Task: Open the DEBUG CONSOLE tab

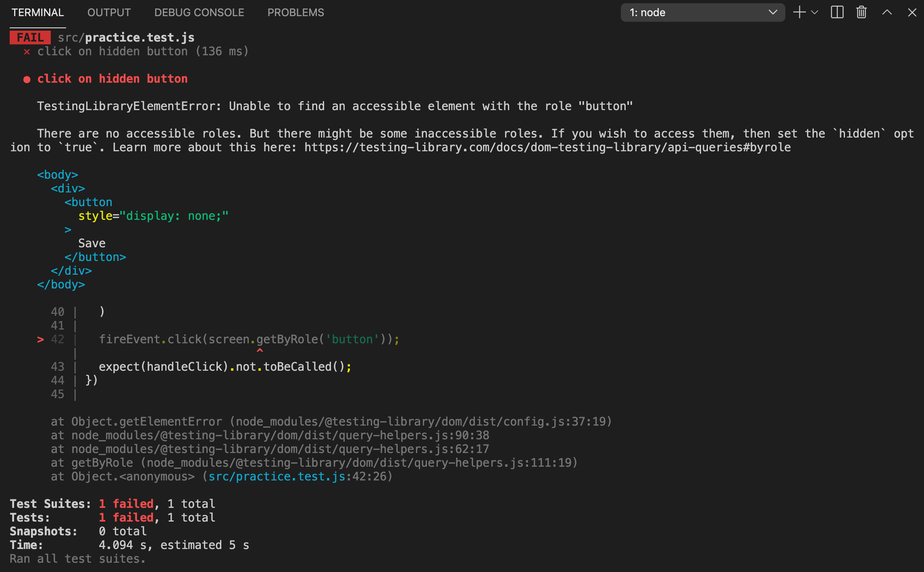Action: (199, 13)
